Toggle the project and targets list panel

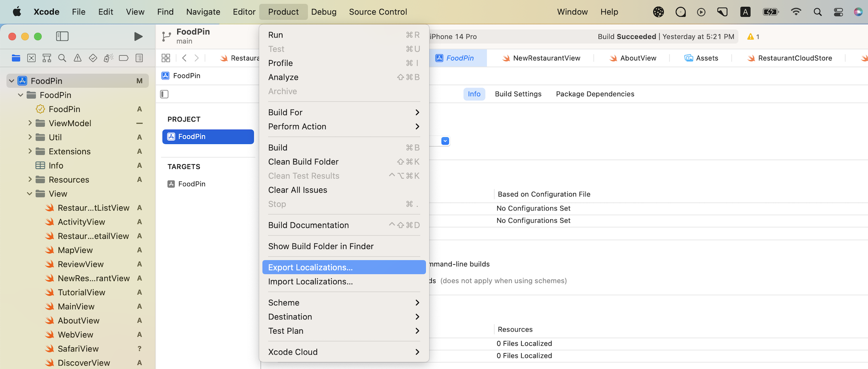[165, 94]
